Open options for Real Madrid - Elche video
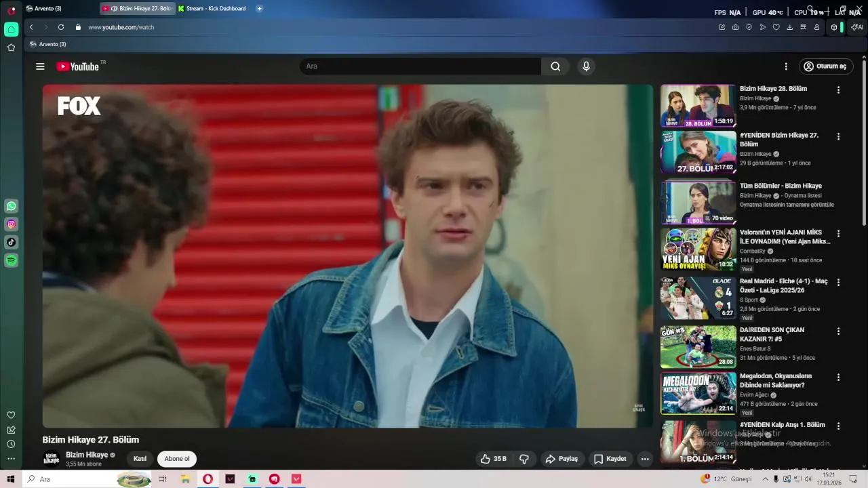The height and width of the screenshot is (488, 868). pyautogui.click(x=838, y=282)
